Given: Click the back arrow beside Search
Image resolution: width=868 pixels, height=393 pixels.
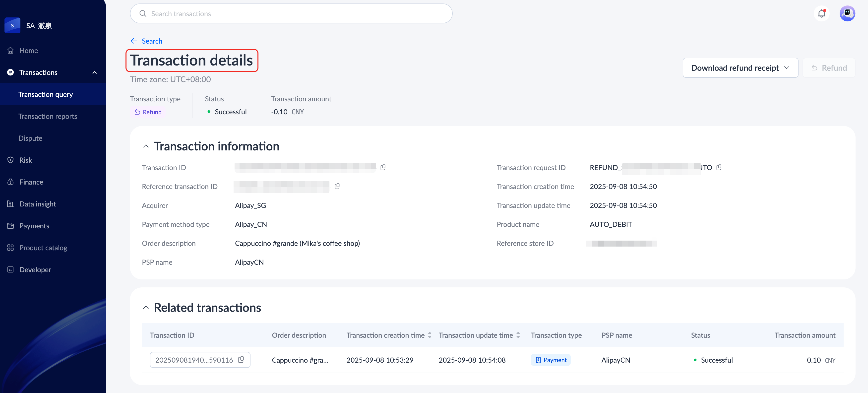Looking at the screenshot, I should (x=134, y=41).
